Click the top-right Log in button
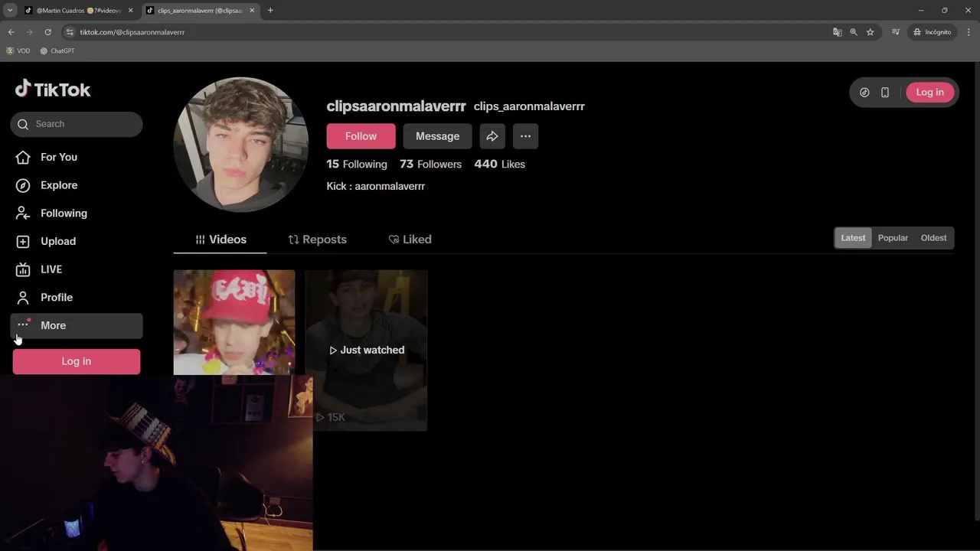This screenshot has width=980, height=551. click(929, 92)
